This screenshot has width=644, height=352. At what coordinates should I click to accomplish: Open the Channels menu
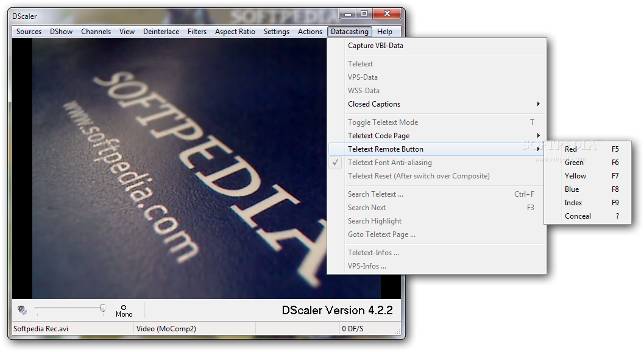point(96,32)
